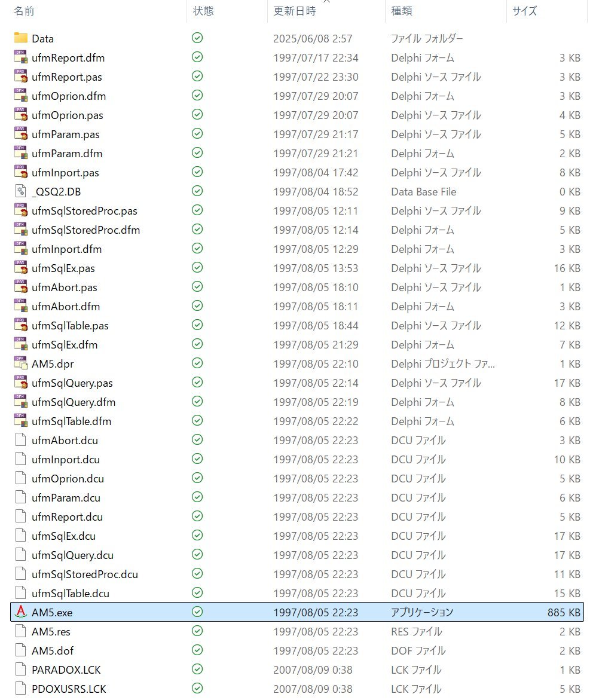Click the ufmAbort.dfm file icon
This screenshot has width=596, height=700.
tap(20, 306)
